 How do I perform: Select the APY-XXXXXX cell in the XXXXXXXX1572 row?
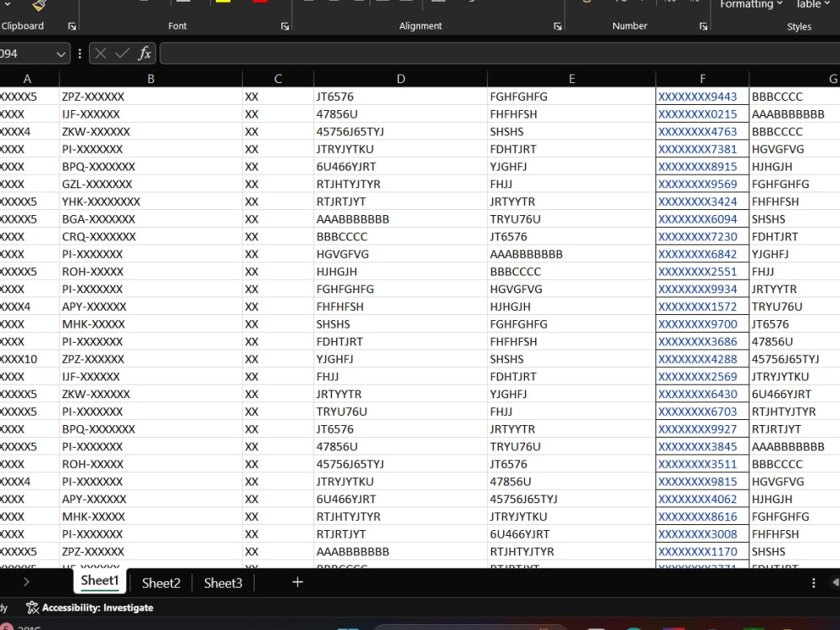150,307
